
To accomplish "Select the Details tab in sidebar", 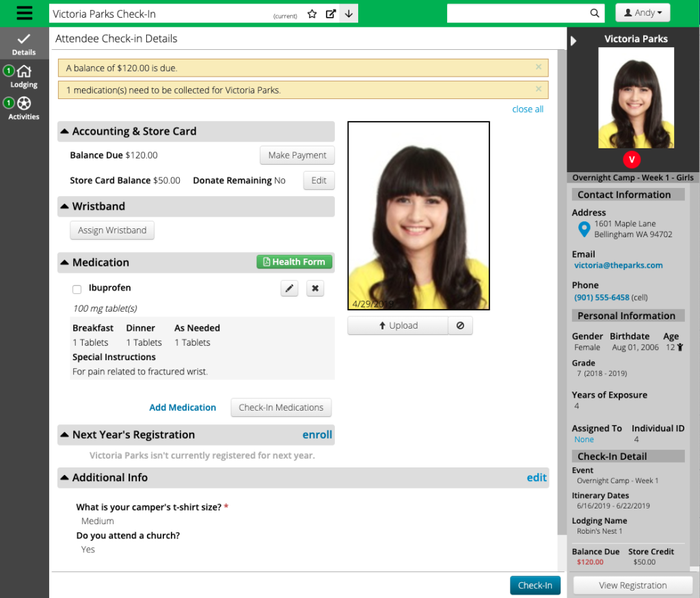I will 24,44.
